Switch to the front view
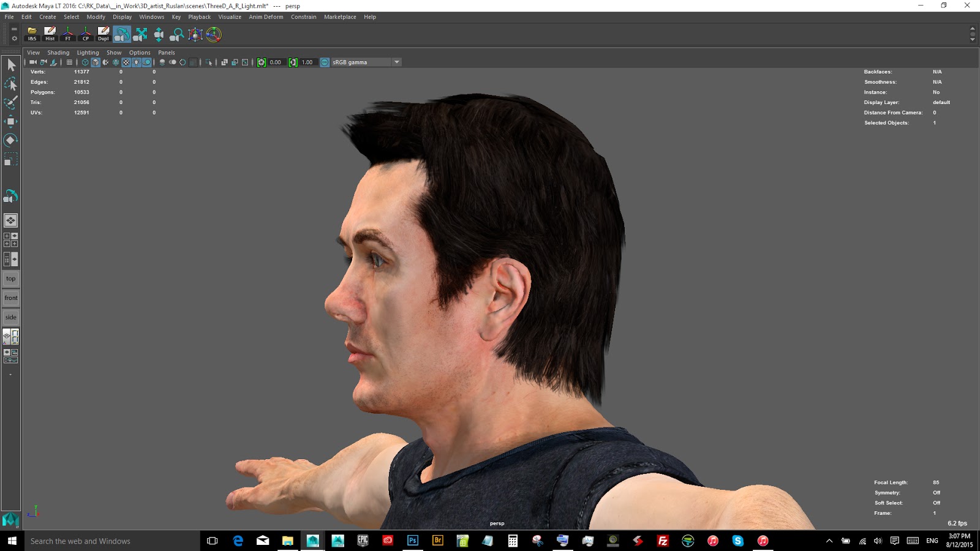 point(10,298)
